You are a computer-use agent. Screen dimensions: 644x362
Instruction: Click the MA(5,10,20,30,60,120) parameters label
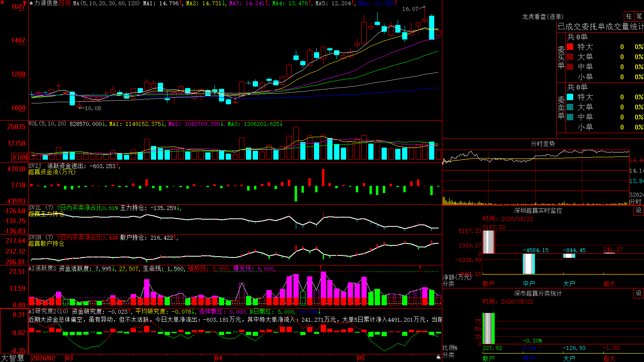106,3
